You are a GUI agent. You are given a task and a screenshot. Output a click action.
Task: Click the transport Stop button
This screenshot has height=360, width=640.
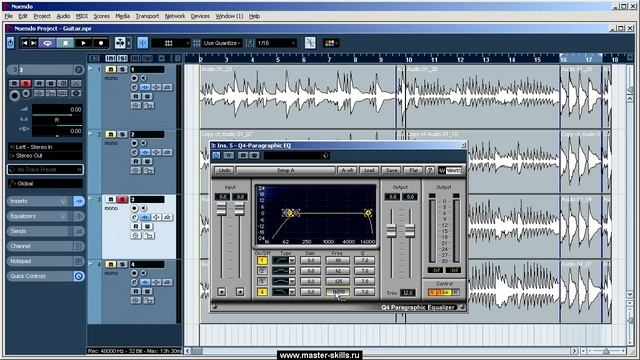[x=65, y=43]
